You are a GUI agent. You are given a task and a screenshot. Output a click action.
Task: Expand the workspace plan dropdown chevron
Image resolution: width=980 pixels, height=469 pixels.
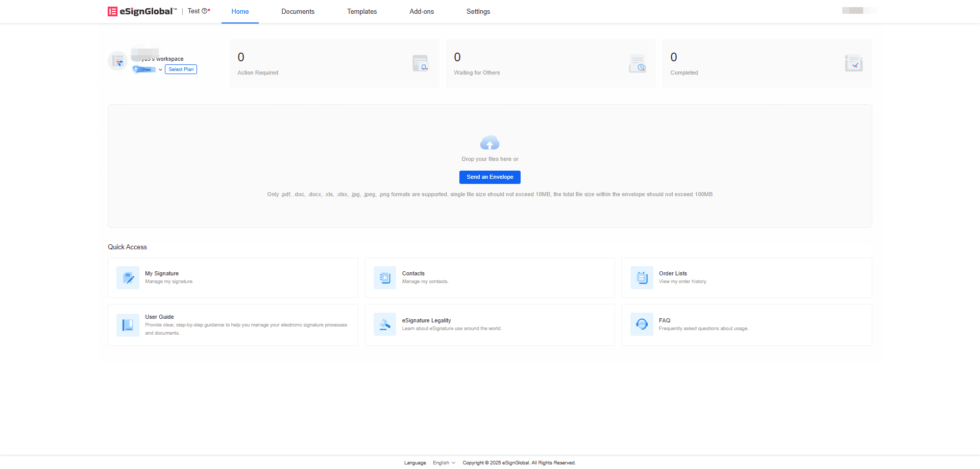160,69
